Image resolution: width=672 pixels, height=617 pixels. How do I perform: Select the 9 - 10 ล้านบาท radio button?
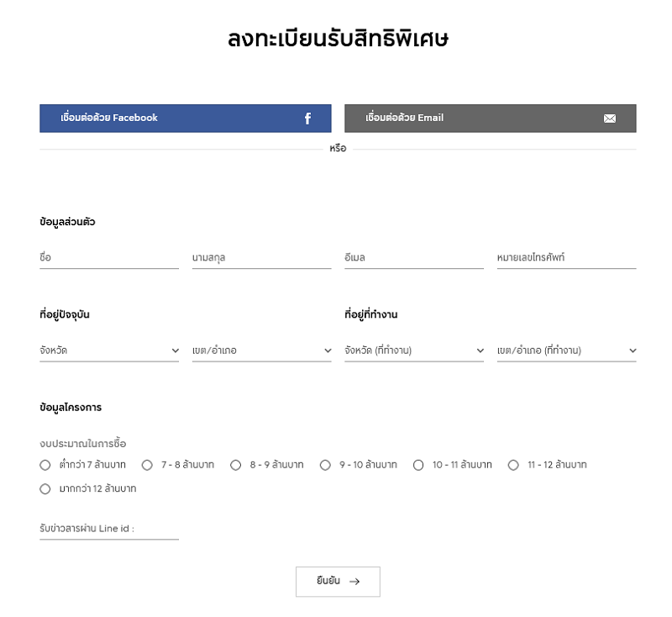click(x=325, y=465)
